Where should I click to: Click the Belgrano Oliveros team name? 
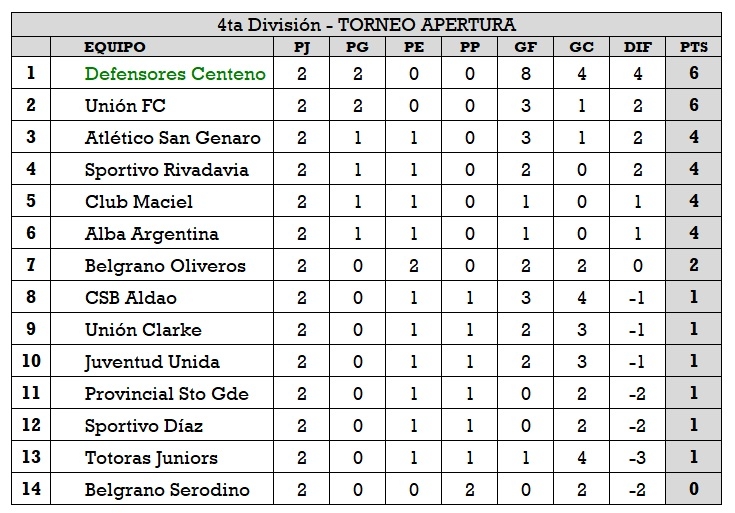coord(165,266)
